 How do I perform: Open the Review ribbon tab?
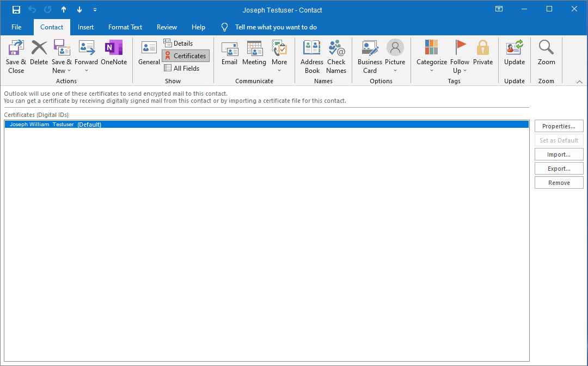click(166, 27)
